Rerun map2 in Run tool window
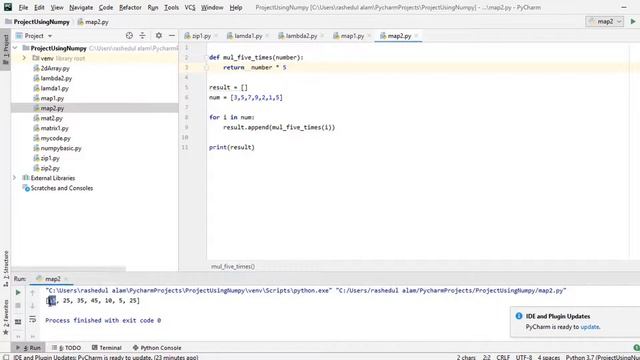 [x=18, y=292]
